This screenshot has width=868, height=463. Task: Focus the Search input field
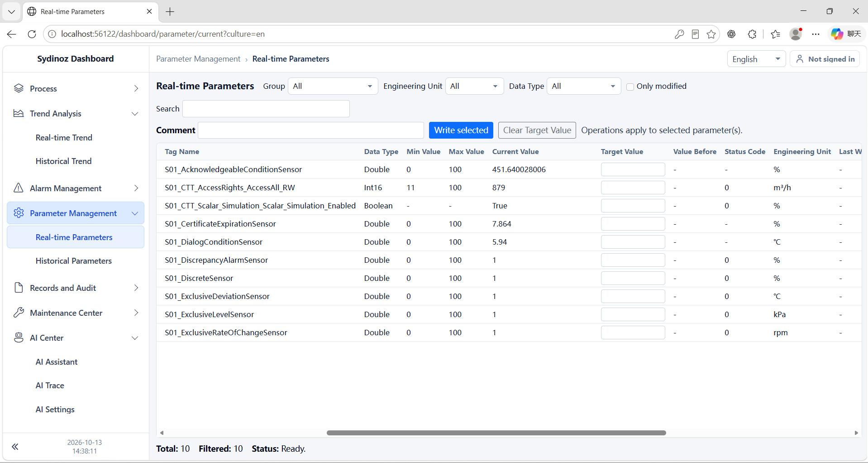pos(266,109)
